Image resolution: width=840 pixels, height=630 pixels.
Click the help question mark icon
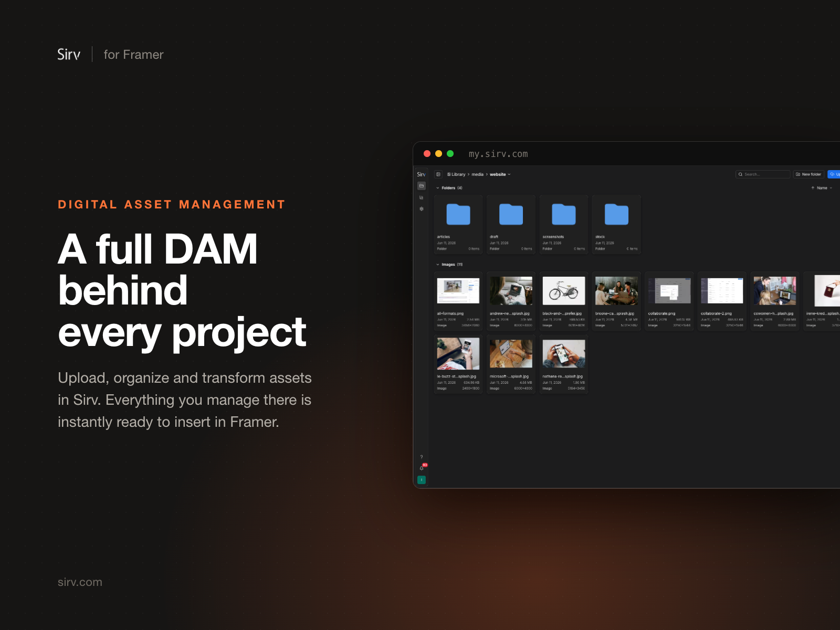[421, 457]
